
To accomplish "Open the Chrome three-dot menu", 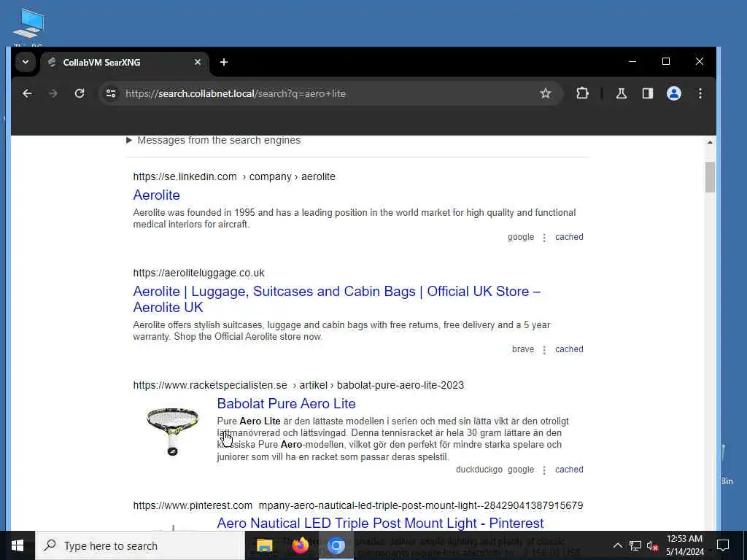I will 700,93.
